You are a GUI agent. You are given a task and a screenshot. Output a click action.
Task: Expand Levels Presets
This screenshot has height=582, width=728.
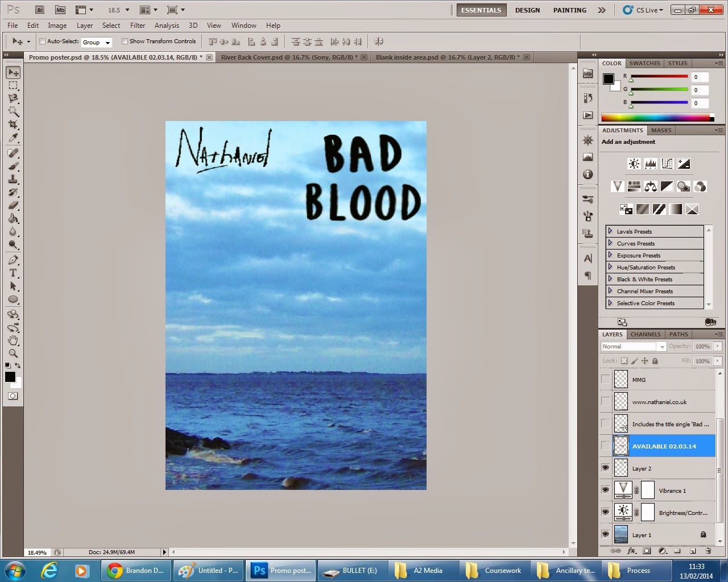(610, 231)
